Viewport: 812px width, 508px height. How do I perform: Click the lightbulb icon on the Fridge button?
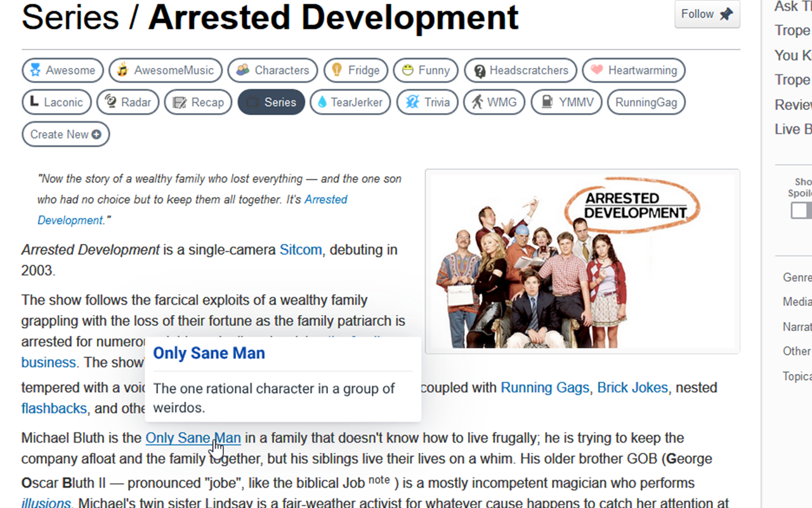tap(337, 70)
